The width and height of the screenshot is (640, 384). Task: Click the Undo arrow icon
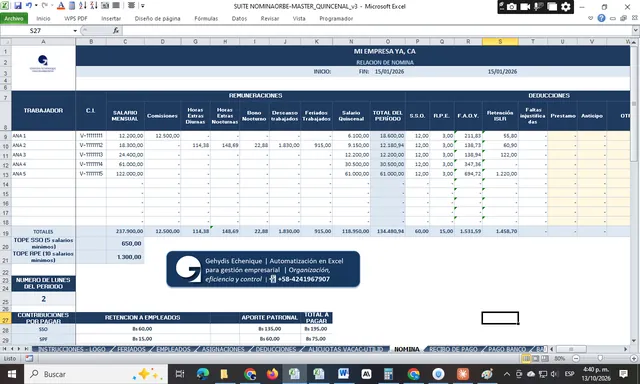pos(29,6)
